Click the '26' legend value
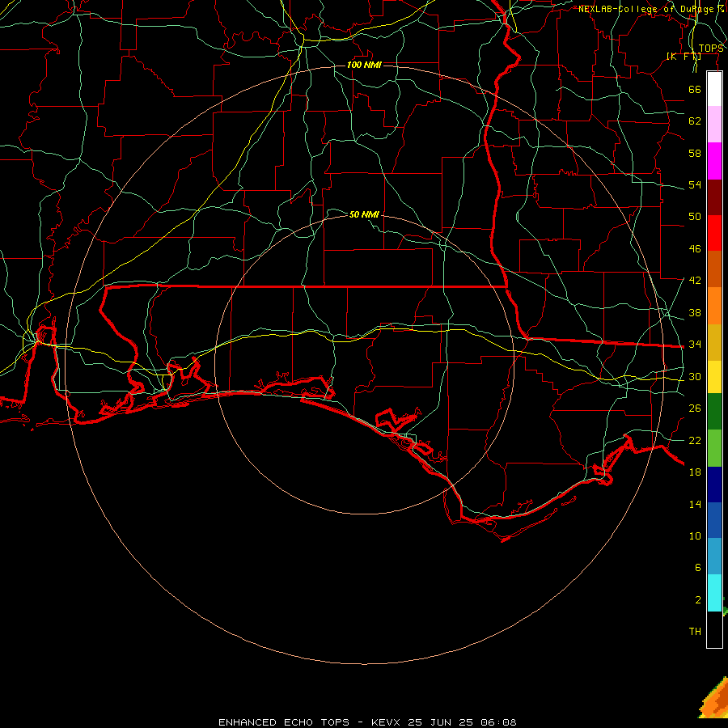This screenshot has width=728, height=728. [x=695, y=408]
